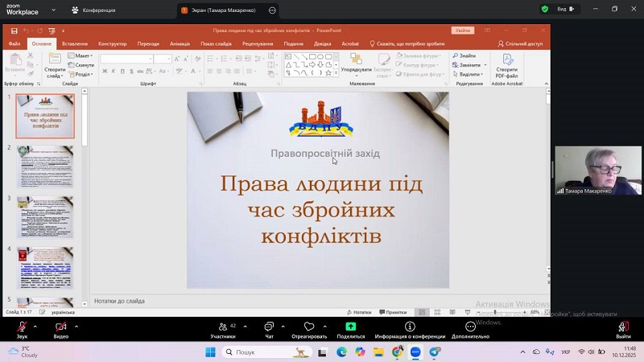644x362 pixels.
Task: Click the Створити PDF-файл Acrobat icon
Action: pyautogui.click(x=507, y=60)
